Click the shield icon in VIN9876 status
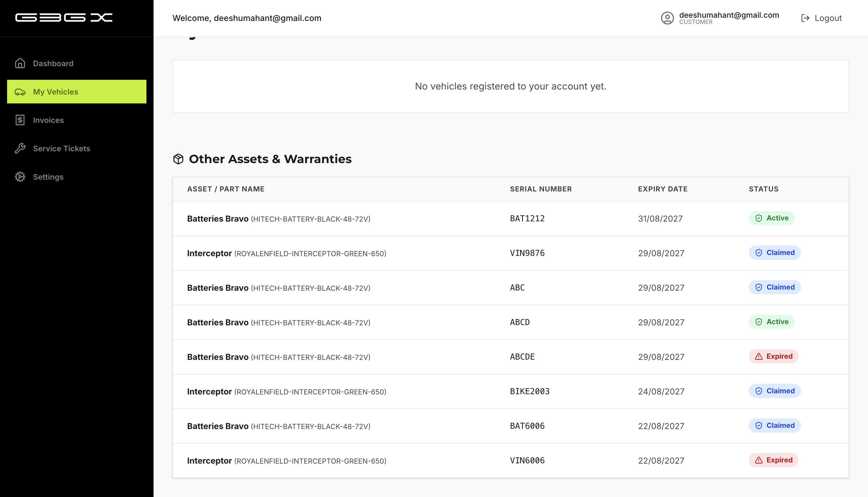The width and height of the screenshot is (868, 497). 759,253
